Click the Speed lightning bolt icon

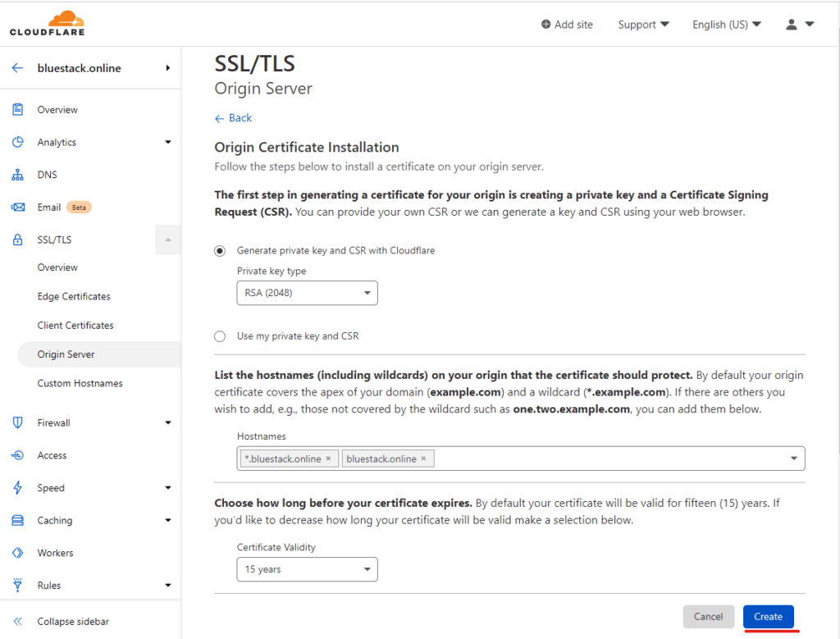[x=18, y=487]
